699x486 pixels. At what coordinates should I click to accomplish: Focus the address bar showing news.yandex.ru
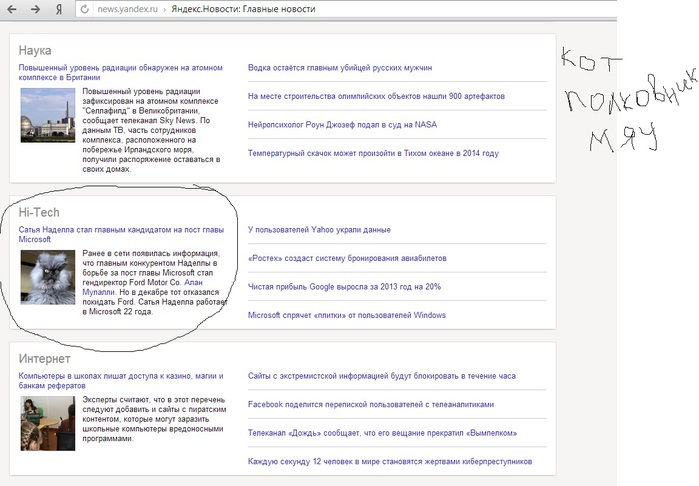(x=348, y=9)
